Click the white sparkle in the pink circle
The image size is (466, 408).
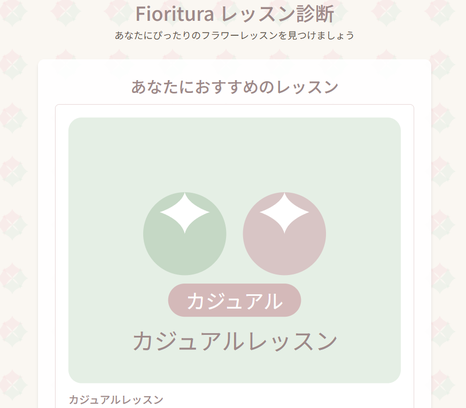click(284, 213)
